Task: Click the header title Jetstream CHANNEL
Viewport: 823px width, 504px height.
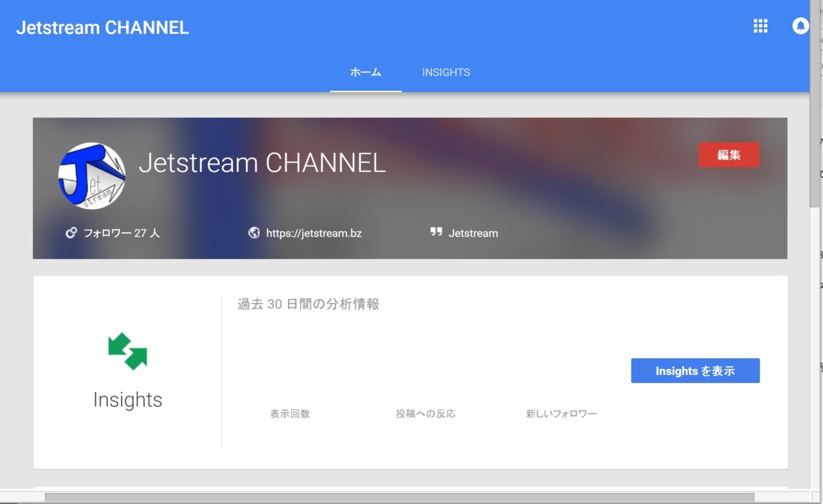Action: [x=102, y=28]
